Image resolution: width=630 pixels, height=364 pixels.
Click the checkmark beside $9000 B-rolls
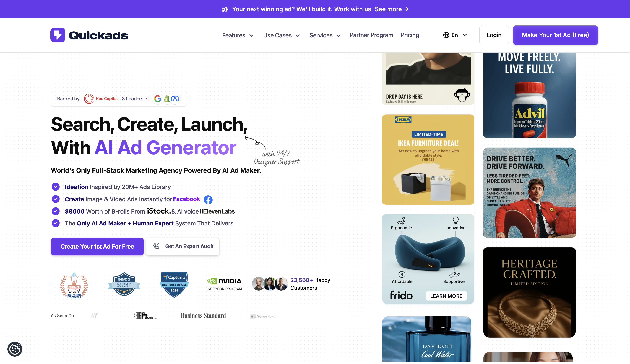[56, 211]
